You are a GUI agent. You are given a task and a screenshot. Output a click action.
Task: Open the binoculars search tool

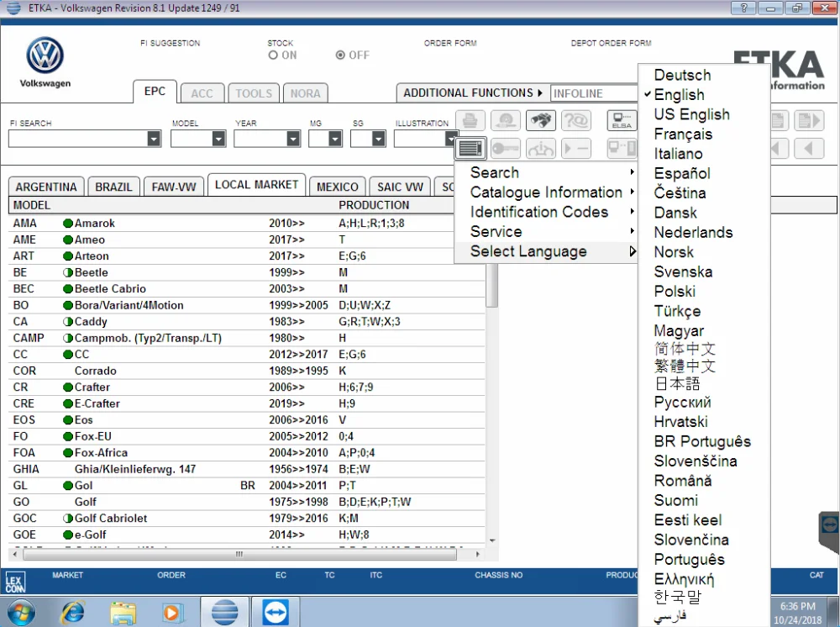point(540,120)
